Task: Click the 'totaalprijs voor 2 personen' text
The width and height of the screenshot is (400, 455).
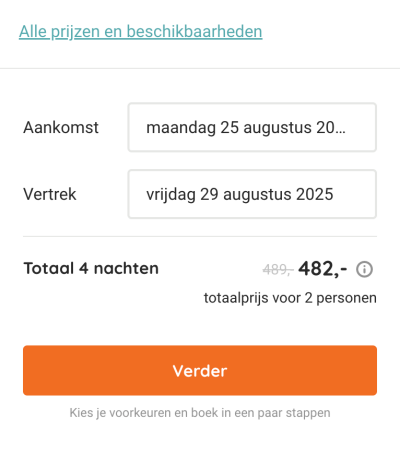Action: [x=290, y=298]
